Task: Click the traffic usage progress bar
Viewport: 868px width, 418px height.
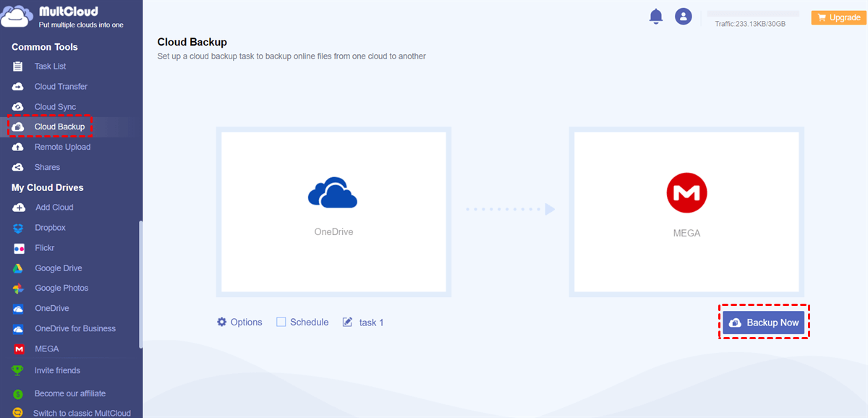Action: (753, 14)
